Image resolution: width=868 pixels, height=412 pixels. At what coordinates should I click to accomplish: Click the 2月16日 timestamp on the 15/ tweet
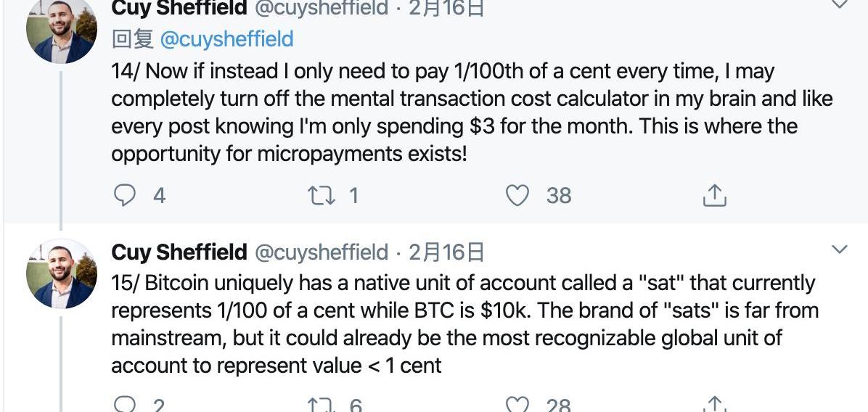[446, 252]
